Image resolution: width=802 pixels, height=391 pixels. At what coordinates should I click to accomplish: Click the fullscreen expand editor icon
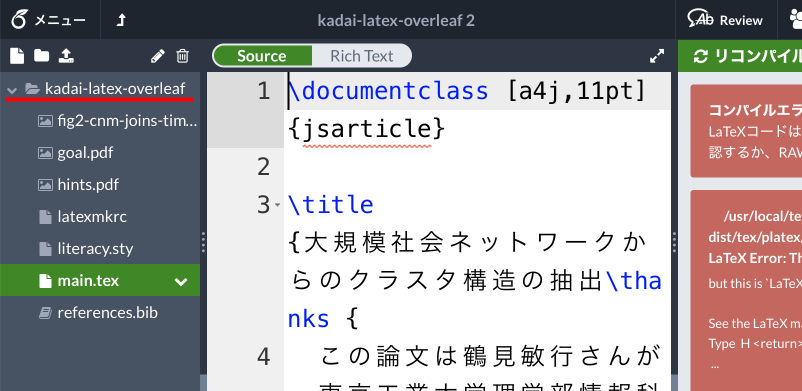(657, 56)
